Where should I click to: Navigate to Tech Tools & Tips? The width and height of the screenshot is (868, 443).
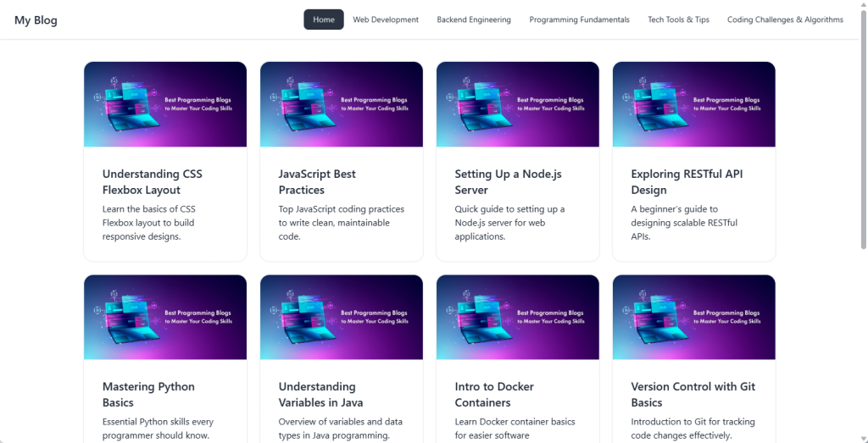678,19
